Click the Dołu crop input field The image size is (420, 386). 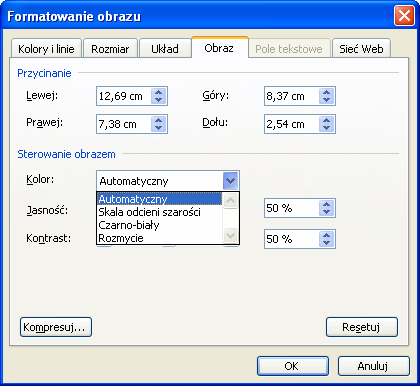[x=292, y=124]
